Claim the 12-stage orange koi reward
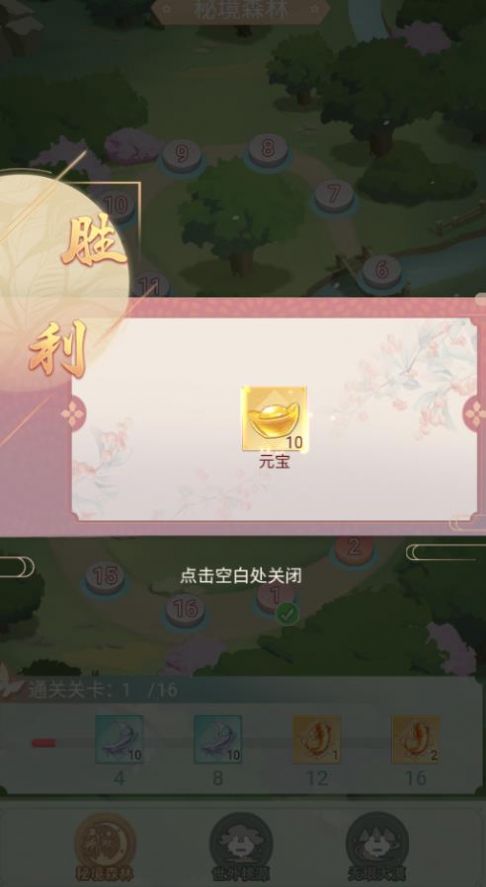486x887 pixels. click(x=317, y=739)
